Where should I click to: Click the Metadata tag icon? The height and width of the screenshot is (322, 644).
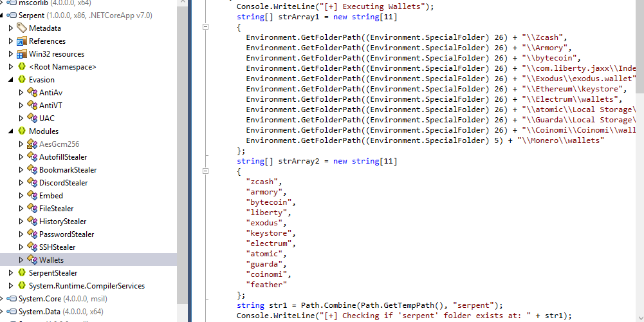coord(22,28)
